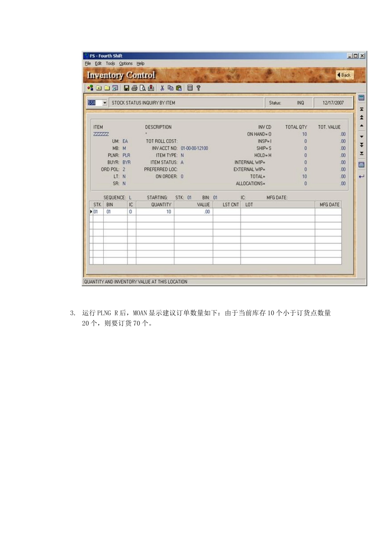Click the UM value EA
The image size is (392, 555).
click(x=125, y=141)
